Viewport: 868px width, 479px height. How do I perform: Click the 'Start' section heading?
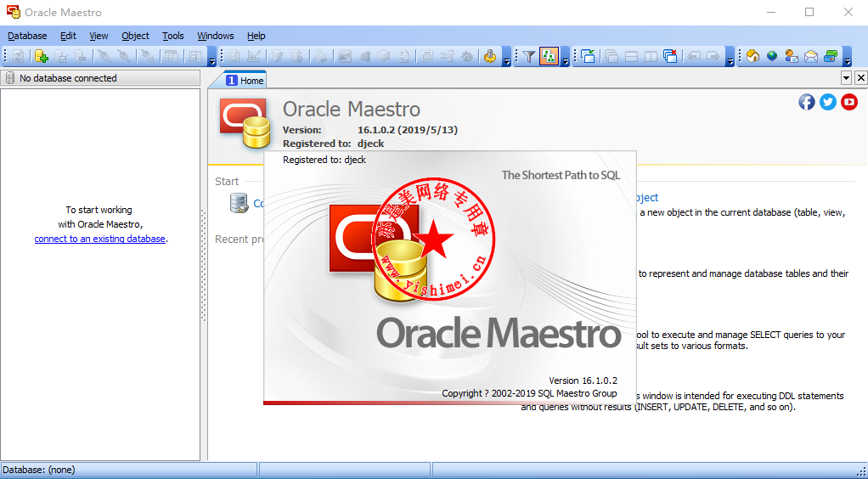227,181
